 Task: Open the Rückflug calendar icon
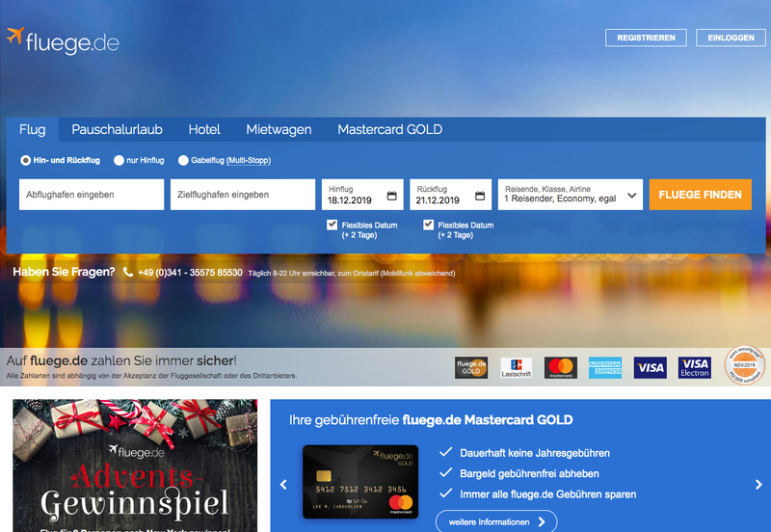480,196
